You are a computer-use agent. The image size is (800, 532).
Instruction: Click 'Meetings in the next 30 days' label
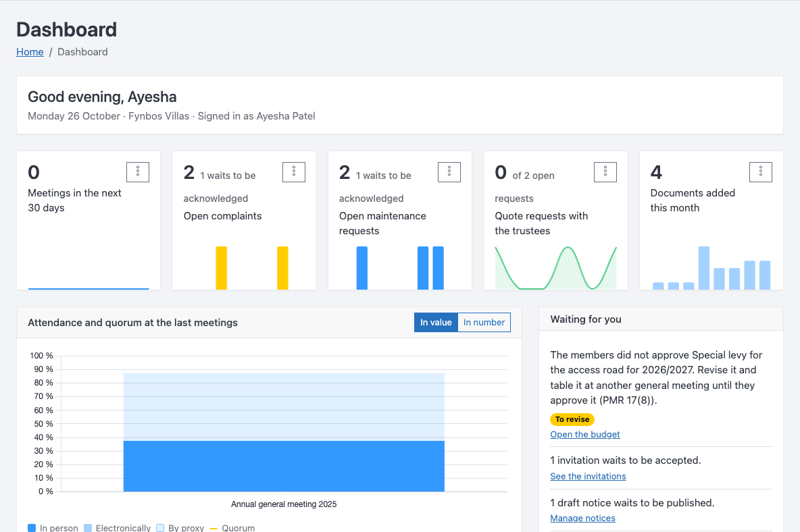pyautogui.click(x=74, y=201)
